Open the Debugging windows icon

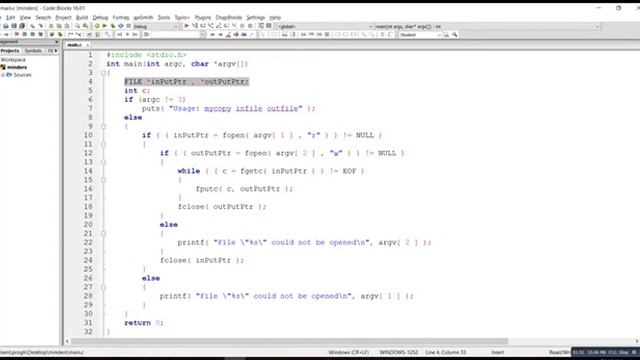[x=261, y=26]
